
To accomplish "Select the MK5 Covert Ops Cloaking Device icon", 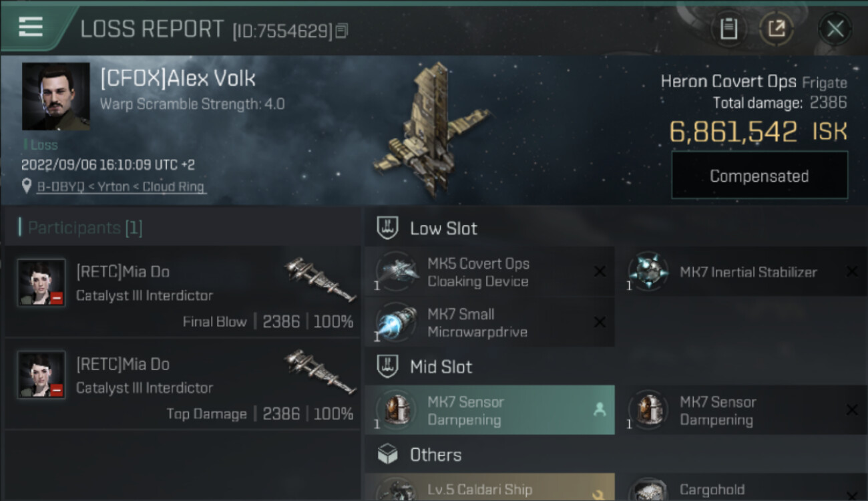I will click(x=397, y=273).
